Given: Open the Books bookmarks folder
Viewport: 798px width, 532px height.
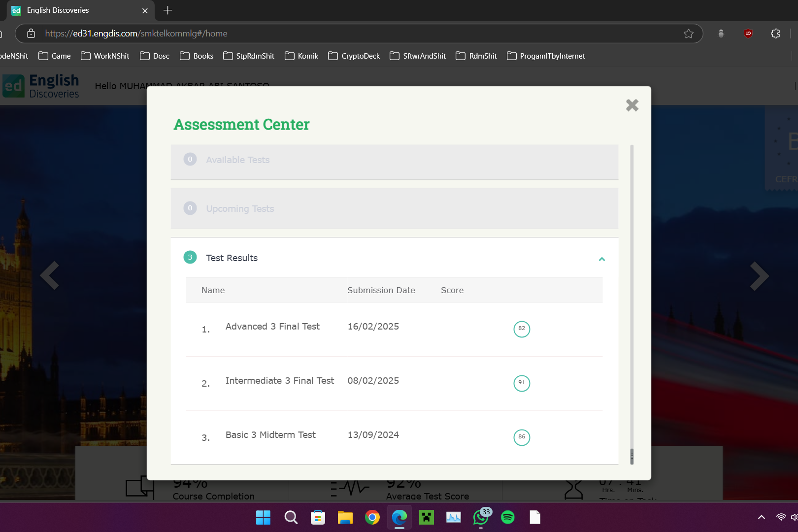Looking at the screenshot, I should 197,56.
